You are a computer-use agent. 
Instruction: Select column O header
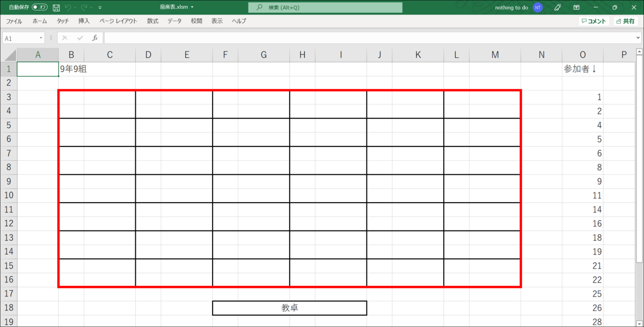[x=583, y=55]
